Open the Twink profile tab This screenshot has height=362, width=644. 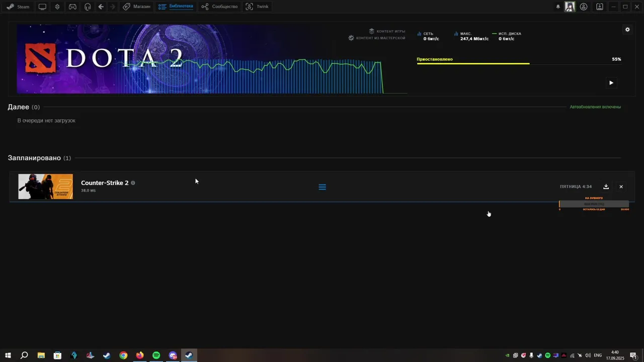coord(257,7)
